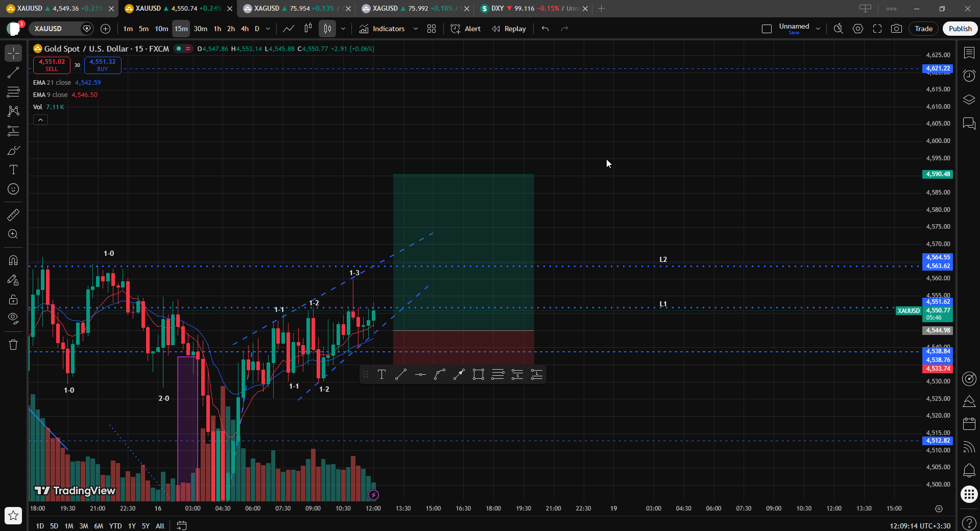Toggle hide all drawings eye icon
This screenshot has height=531, width=980.
tap(13, 319)
